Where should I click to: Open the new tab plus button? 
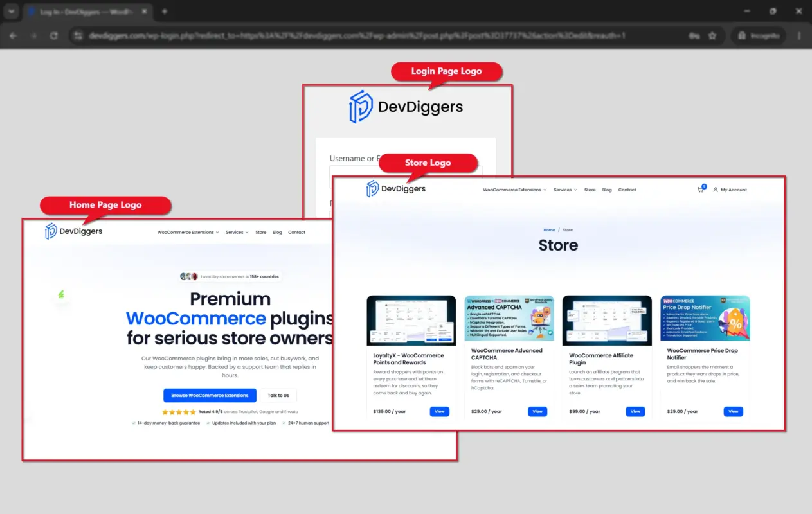click(165, 12)
